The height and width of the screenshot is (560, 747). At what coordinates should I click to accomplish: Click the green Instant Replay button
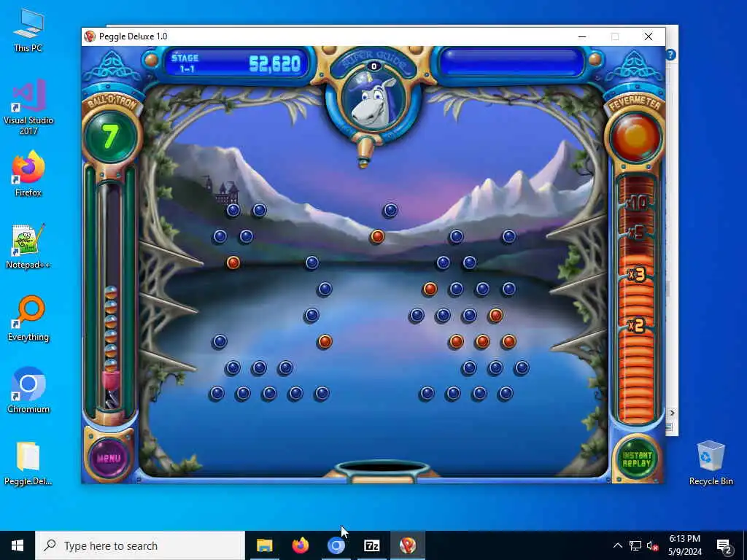[x=636, y=459]
